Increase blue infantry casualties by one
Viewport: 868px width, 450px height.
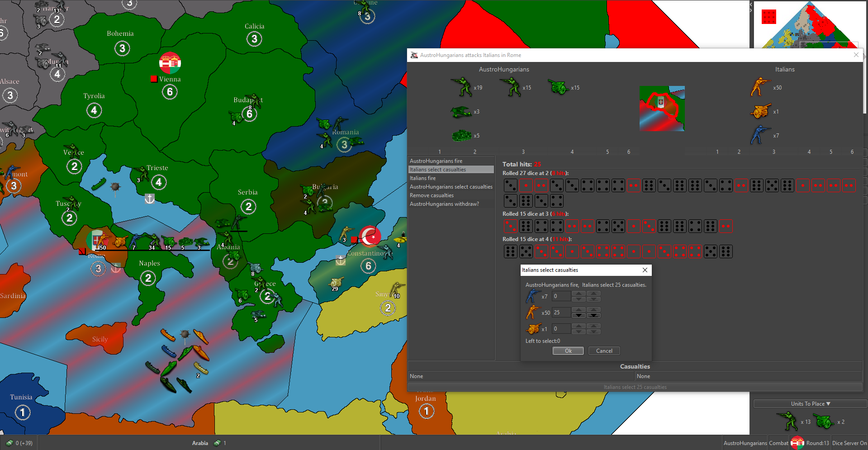pyautogui.click(x=579, y=294)
